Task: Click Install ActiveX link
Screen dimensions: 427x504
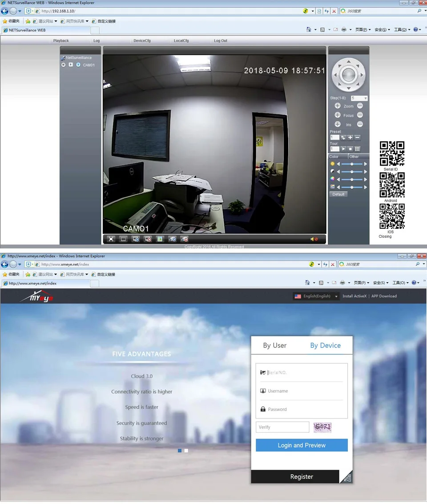Action: 354,297
